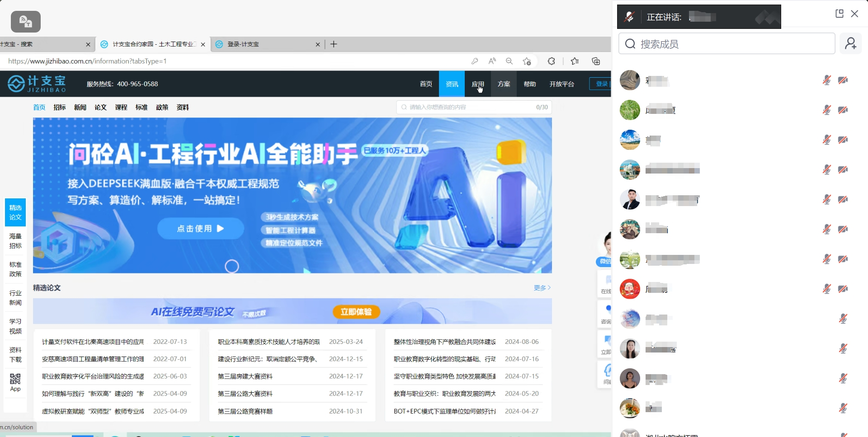Close the 计支宝合约家园 tab
The image size is (868, 437).
click(203, 44)
